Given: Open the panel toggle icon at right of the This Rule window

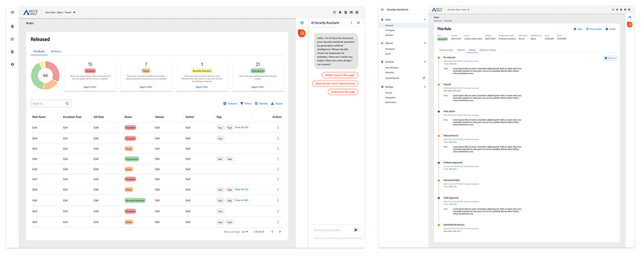Looking at the screenshot, I should tap(630, 17).
